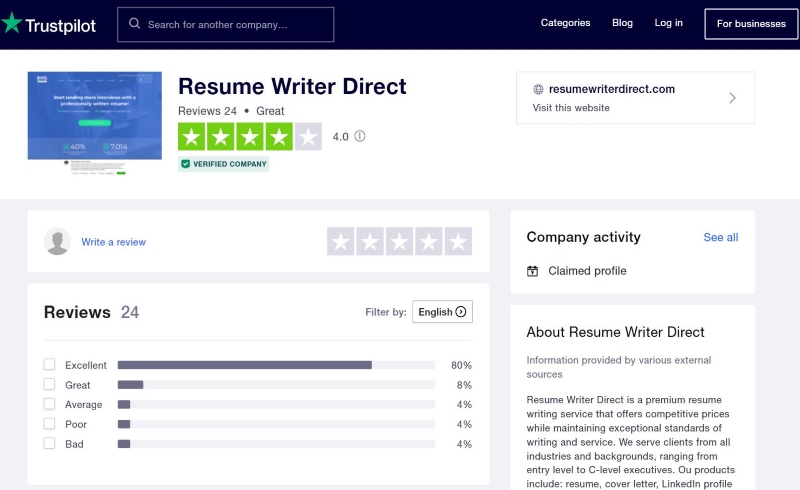The width and height of the screenshot is (800, 490).
Task: Click the Excellent 80% rating bar
Action: (276, 365)
